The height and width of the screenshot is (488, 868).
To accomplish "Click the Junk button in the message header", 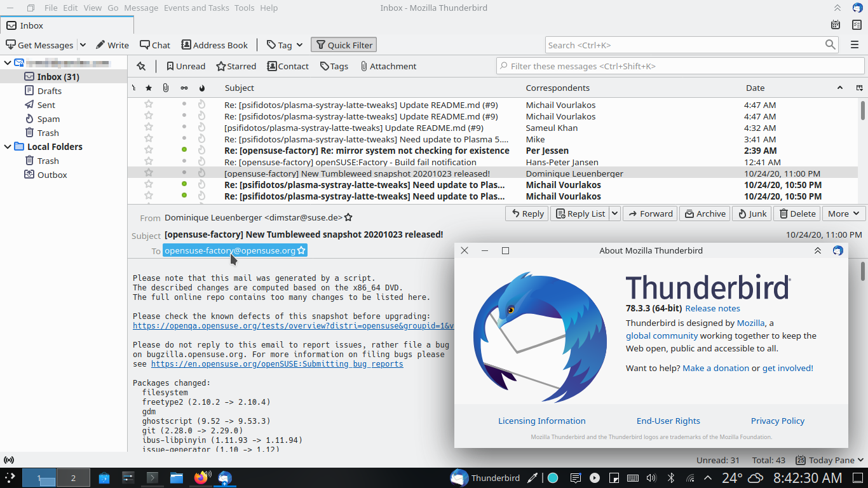I will [752, 213].
